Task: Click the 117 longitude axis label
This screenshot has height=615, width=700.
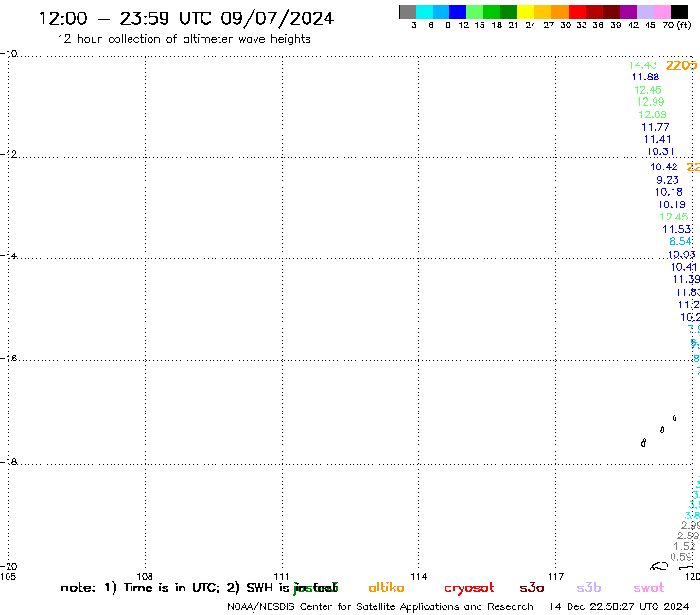Action: (x=556, y=576)
